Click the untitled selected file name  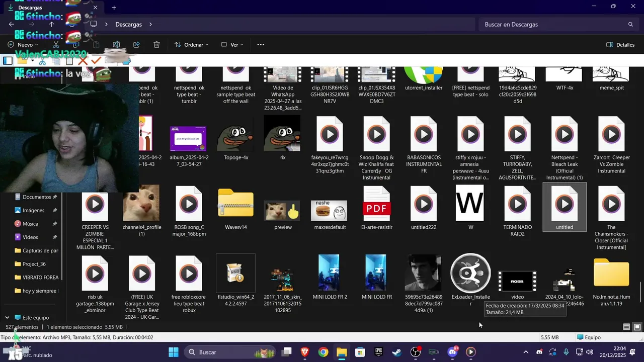[x=565, y=227]
